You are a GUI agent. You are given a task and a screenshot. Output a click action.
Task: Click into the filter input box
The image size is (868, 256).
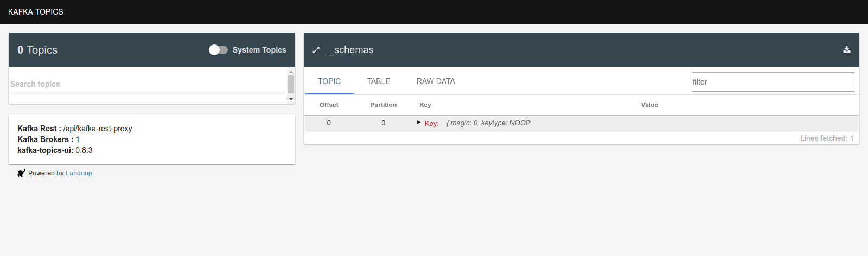pyautogui.click(x=773, y=82)
